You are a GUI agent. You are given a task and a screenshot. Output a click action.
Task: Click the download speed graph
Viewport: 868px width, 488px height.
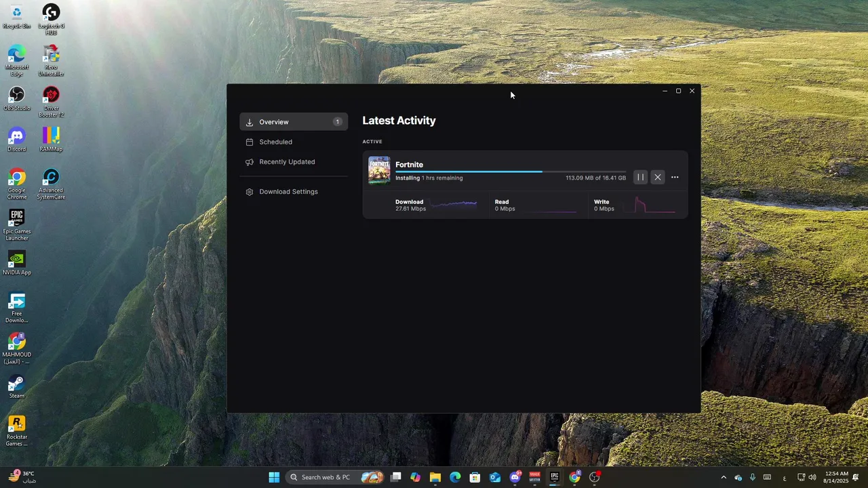click(x=454, y=203)
